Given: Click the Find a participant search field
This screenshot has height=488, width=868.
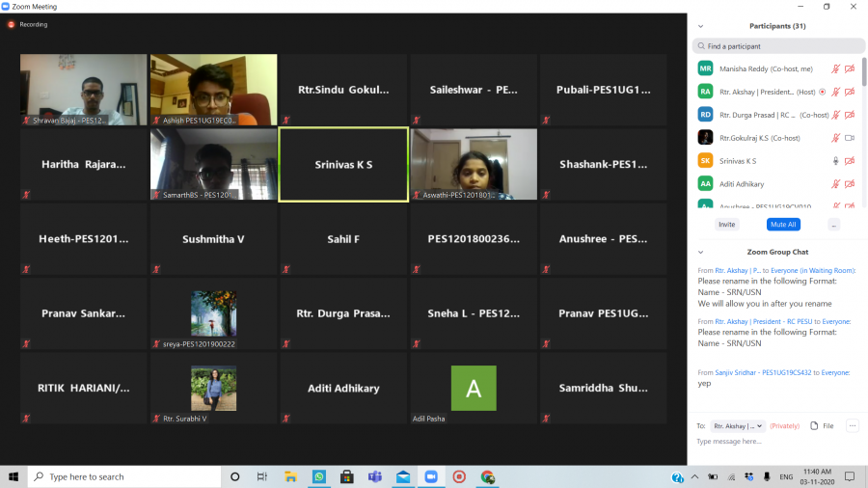Looking at the screenshot, I should pyautogui.click(x=776, y=46).
